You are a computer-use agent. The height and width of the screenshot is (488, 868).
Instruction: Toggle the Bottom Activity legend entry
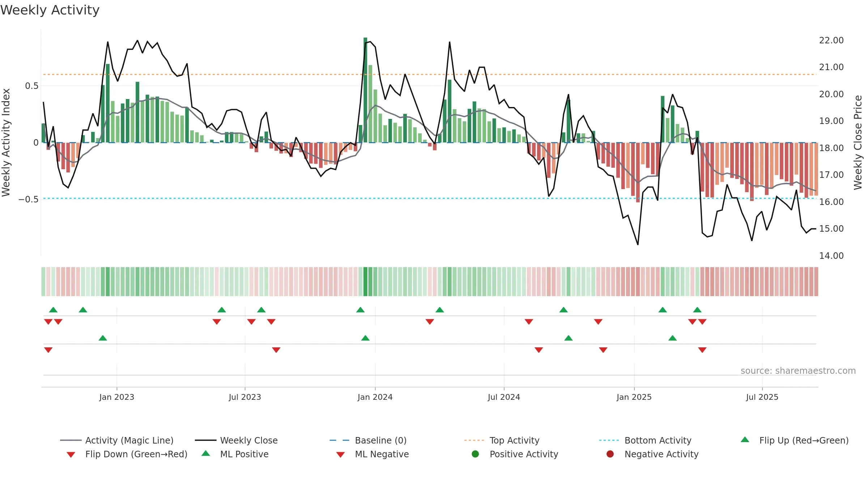645,440
